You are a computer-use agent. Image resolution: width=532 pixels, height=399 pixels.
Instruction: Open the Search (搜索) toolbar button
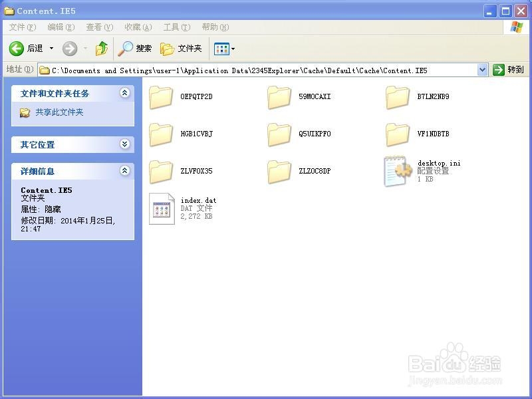(x=135, y=49)
